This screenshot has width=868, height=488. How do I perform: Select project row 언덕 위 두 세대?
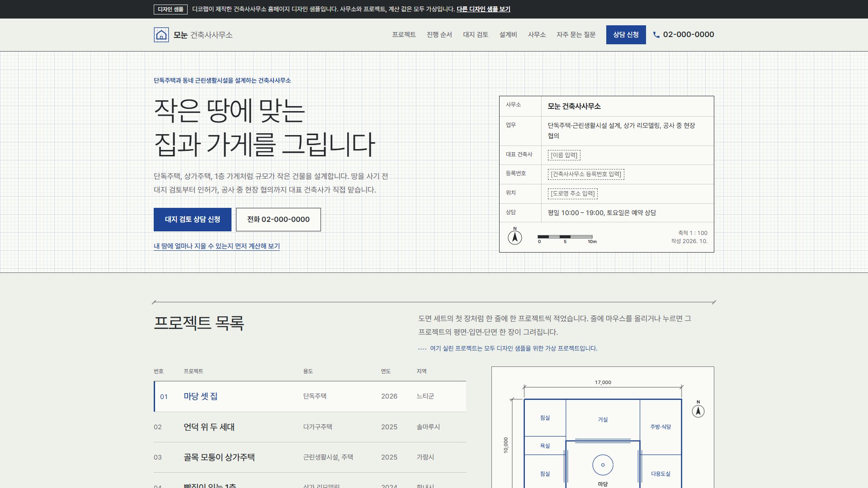pos(310,427)
